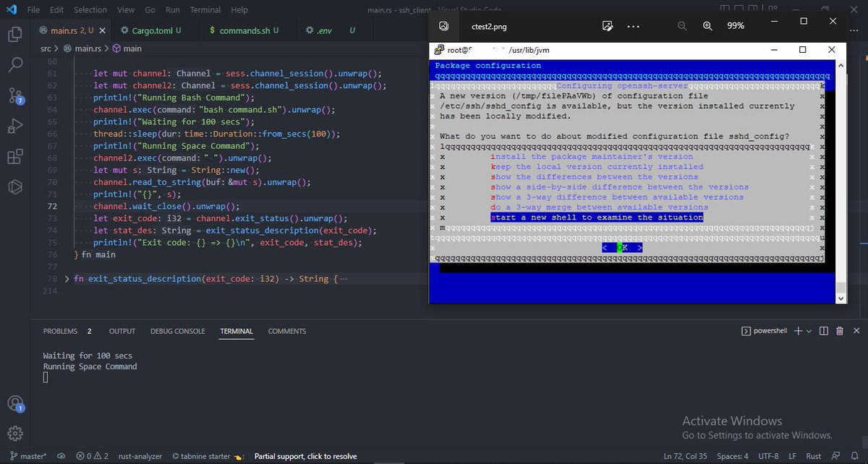
Task: Zoom in the ctest2.png image
Action: pos(707,25)
